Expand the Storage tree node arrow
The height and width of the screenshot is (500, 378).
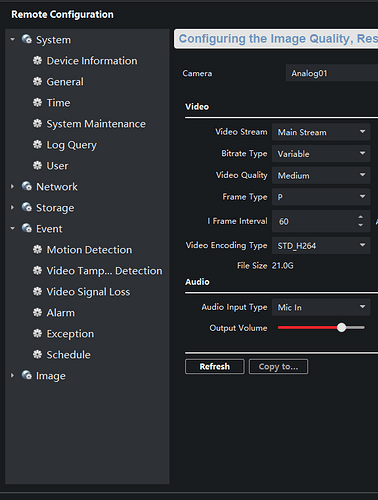point(12,207)
